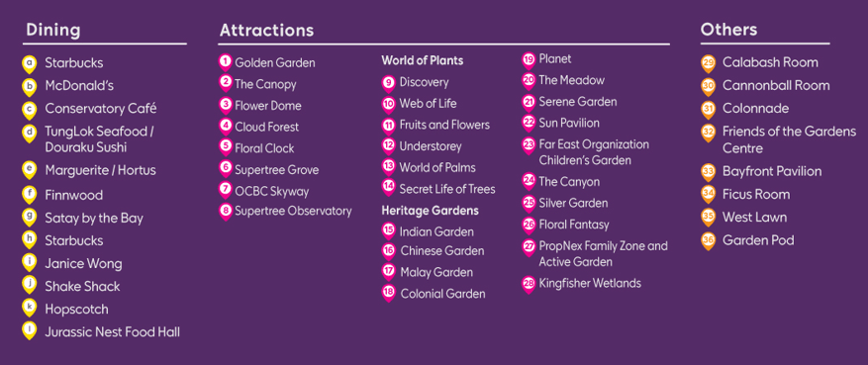Click the pink marker 9 Discovery

coord(389,83)
